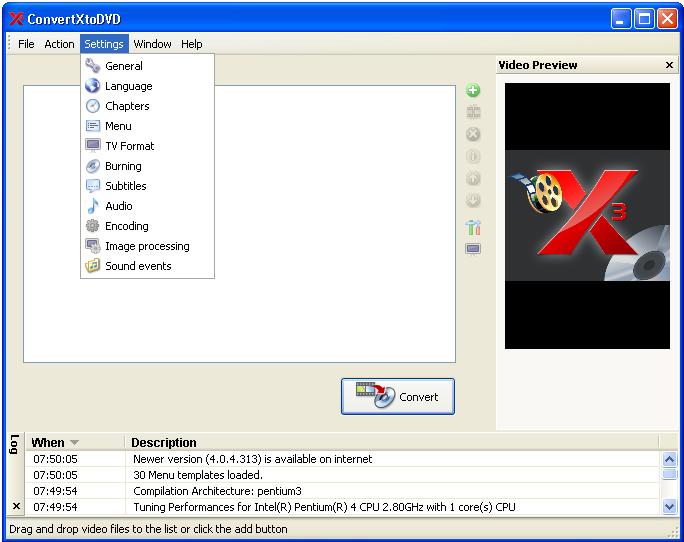
Task: Select log row 'Newer version (4.0.4.313) is available'
Action: (342, 459)
